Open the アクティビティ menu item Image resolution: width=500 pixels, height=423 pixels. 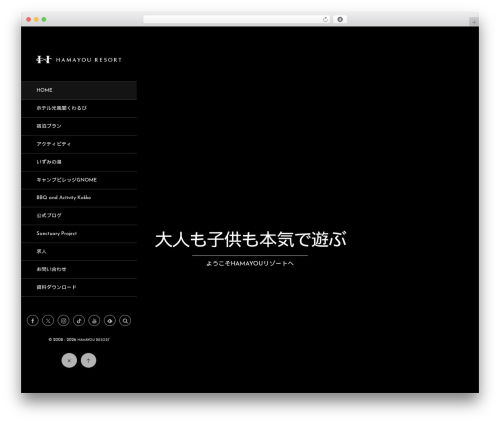click(x=79, y=144)
